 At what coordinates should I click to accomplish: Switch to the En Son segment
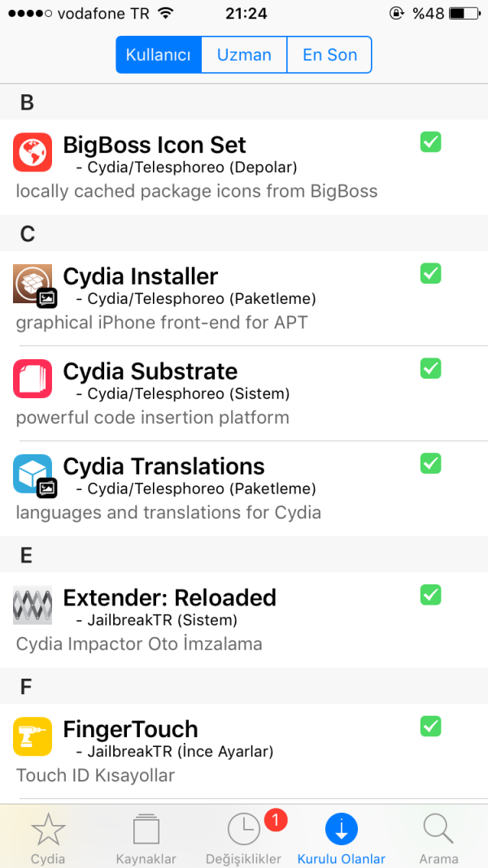(329, 55)
